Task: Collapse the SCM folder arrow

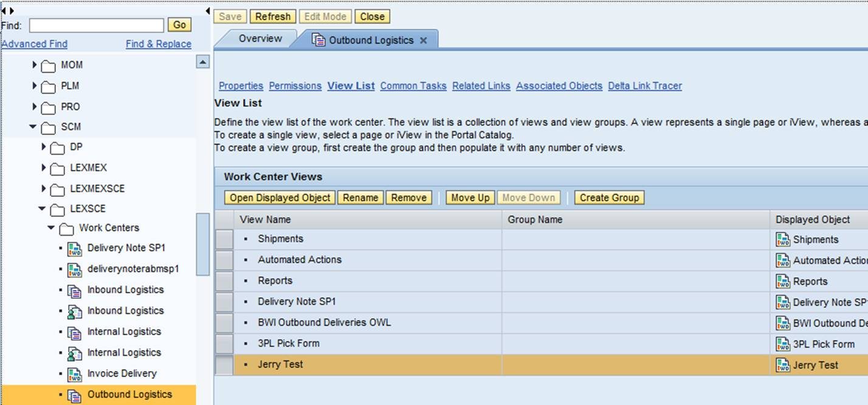Action: pos(33,127)
